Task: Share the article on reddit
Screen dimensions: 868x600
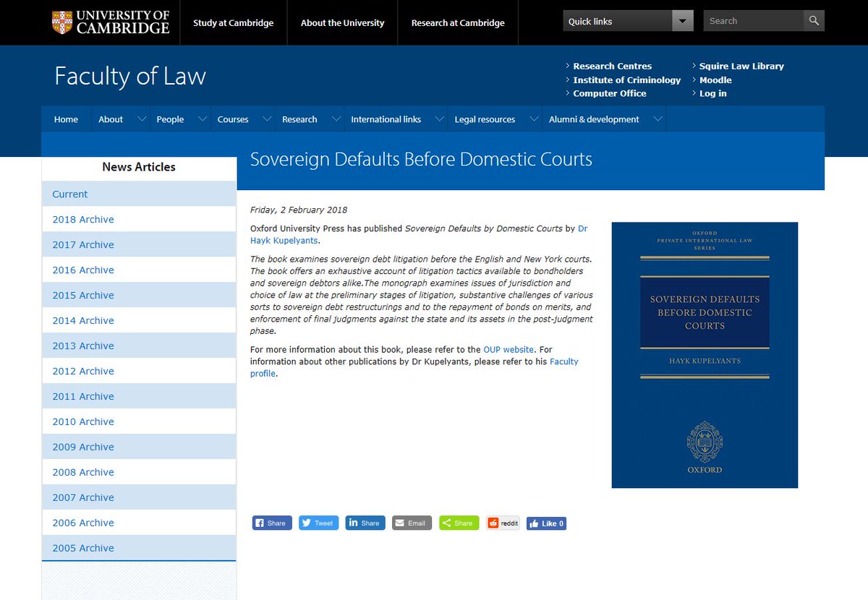Action: pos(503,523)
